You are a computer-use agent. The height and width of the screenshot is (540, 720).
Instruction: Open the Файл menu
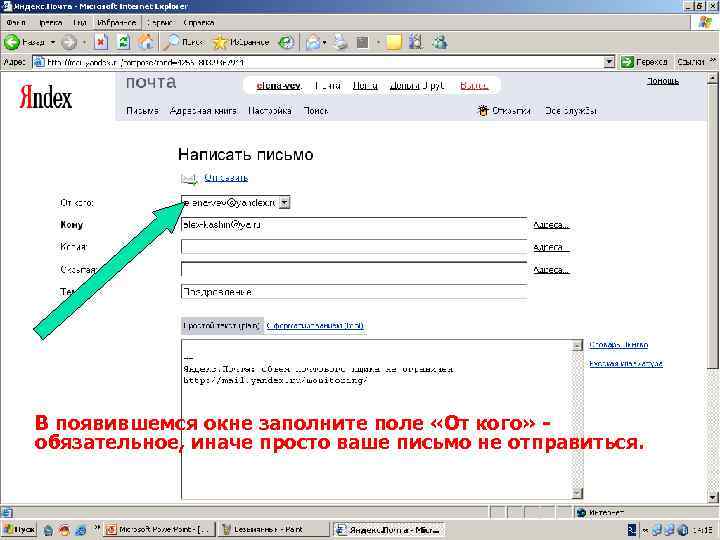click(x=16, y=22)
